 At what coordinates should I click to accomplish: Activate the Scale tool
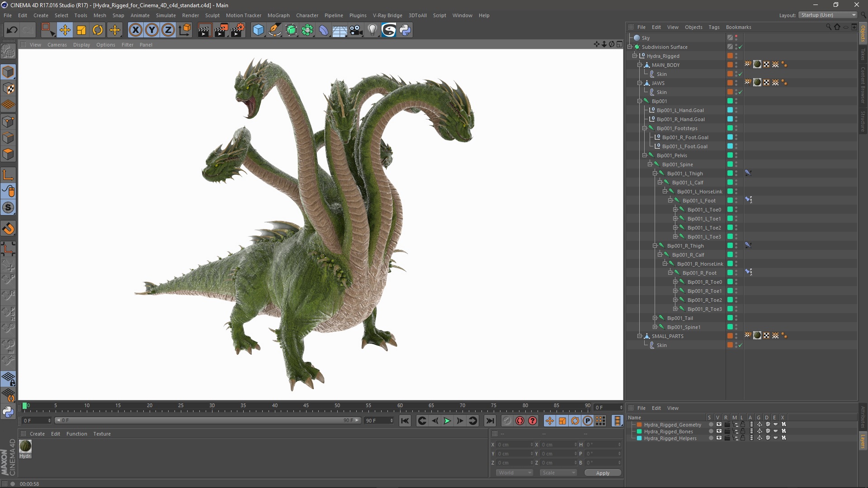81,30
